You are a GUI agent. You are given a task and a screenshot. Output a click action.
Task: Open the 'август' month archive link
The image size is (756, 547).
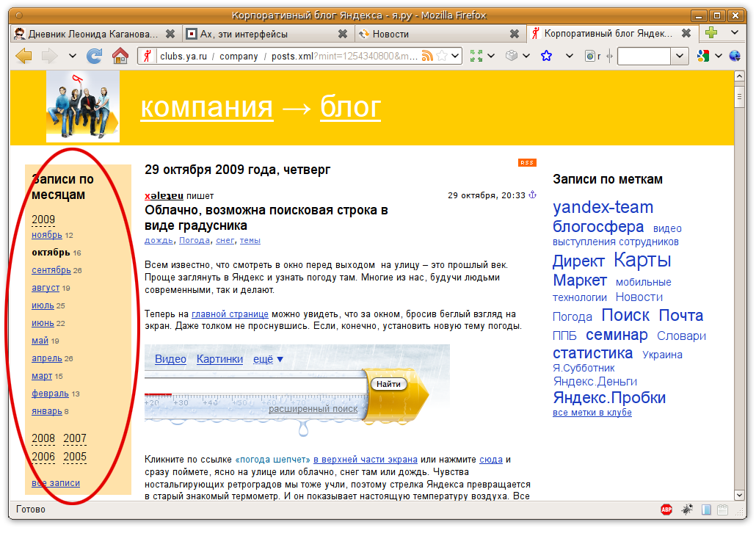pos(46,288)
